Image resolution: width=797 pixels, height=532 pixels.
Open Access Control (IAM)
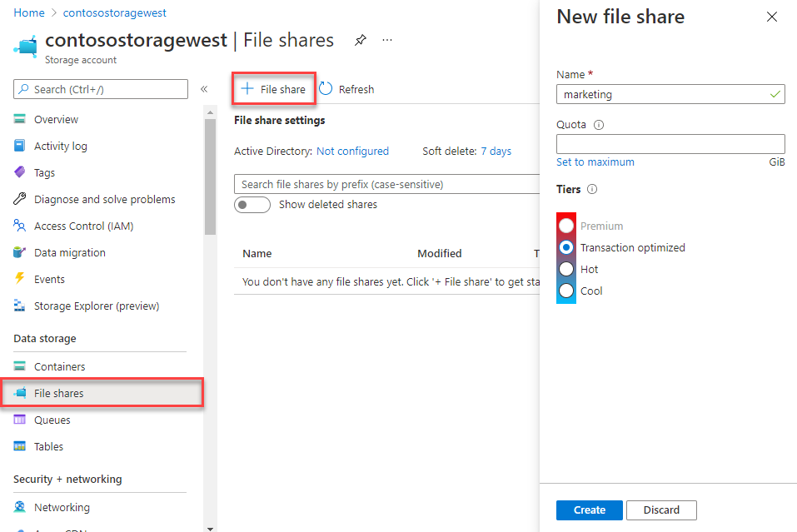84,226
